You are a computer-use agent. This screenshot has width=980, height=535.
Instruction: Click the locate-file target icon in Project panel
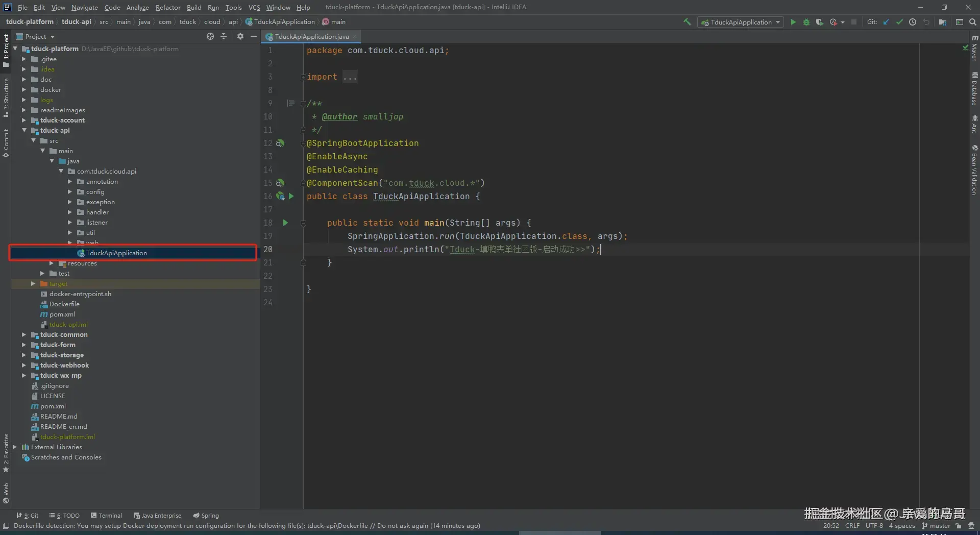point(210,36)
